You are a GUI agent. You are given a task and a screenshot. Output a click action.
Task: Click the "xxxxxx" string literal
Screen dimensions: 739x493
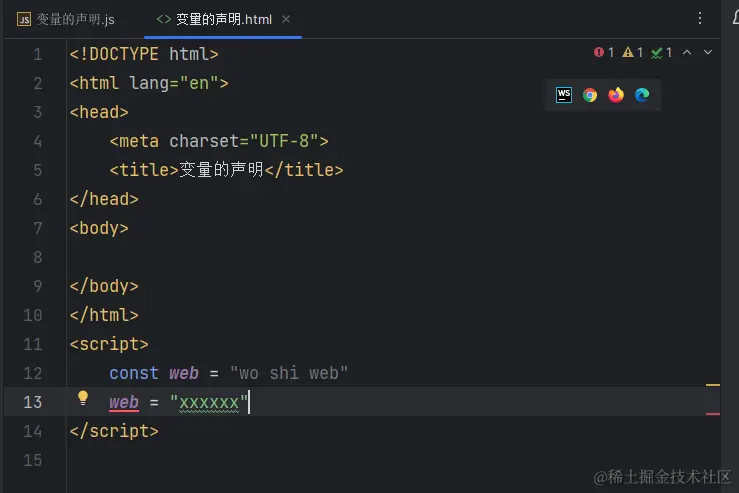tap(209, 403)
